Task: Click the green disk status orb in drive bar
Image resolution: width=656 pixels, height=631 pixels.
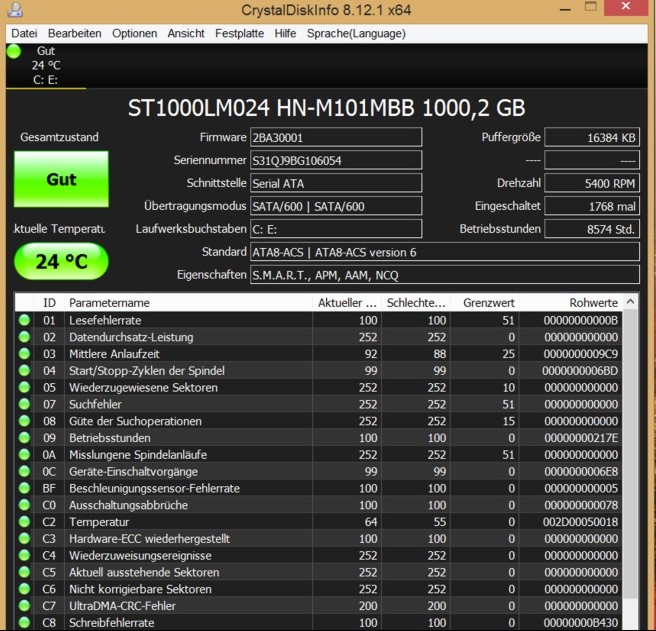Action: pyautogui.click(x=13, y=51)
